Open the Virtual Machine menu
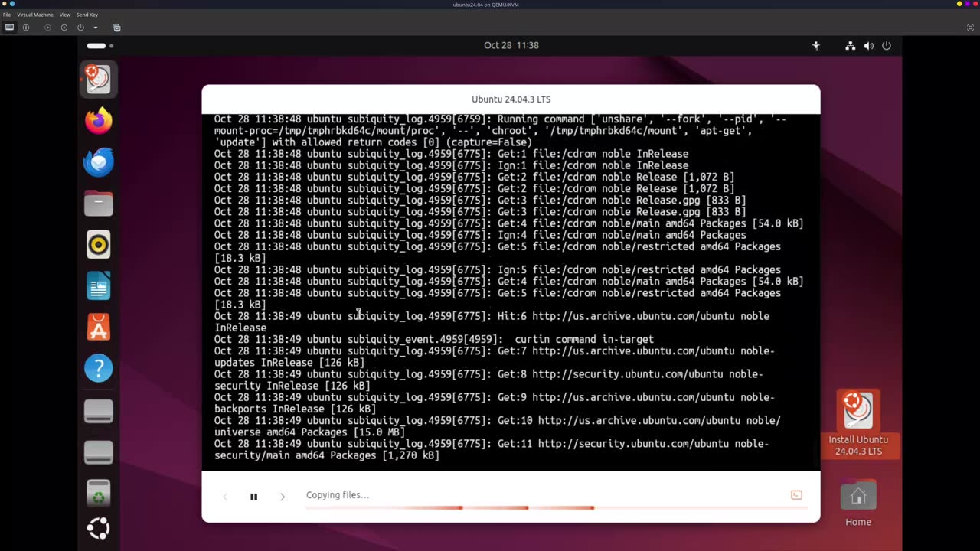Viewport: 980px width, 551px height. [x=35, y=15]
